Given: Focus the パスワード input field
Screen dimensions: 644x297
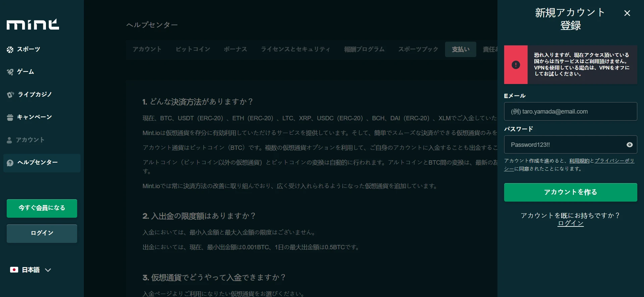Looking at the screenshot, I should (571, 145).
